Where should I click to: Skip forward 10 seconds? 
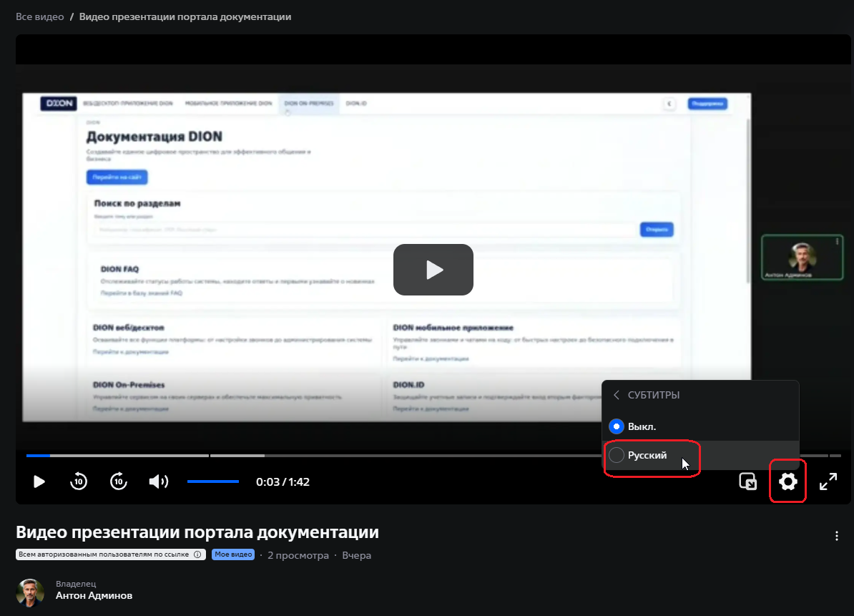pyautogui.click(x=118, y=481)
